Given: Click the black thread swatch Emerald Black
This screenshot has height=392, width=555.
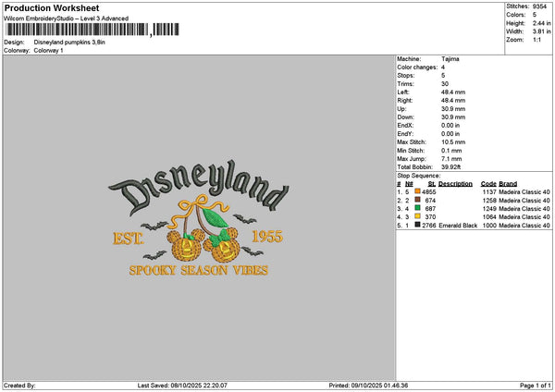Looking at the screenshot, I should pyautogui.click(x=418, y=225).
